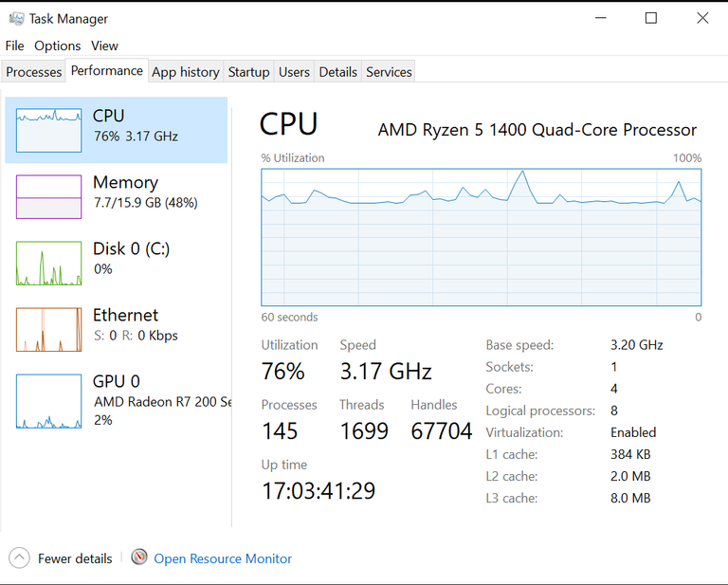Click the Fewer details chevron icon
This screenshot has height=585, width=728.
click(x=20, y=558)
